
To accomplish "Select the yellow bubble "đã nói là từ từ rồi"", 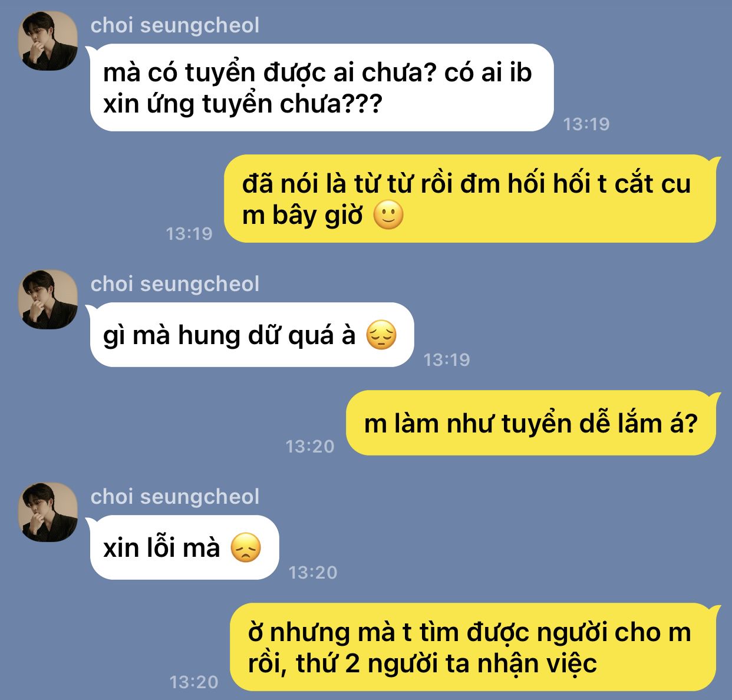I will click(471, 199).
